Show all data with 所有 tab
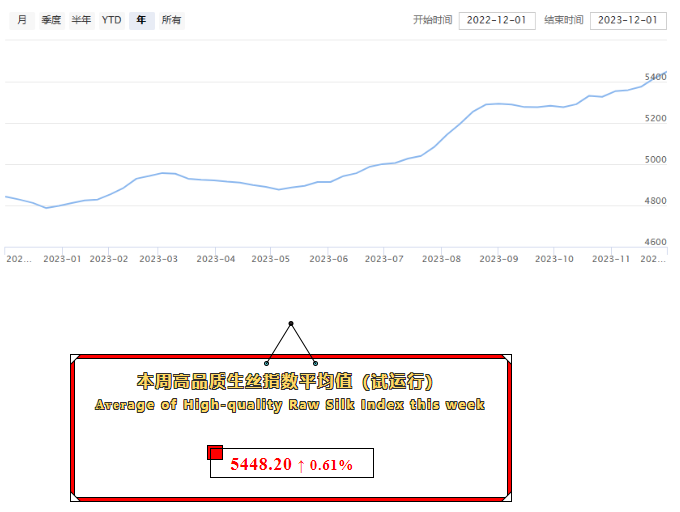Screen dimensions: 680x512 pyautogui.click(x=171, y=20)
